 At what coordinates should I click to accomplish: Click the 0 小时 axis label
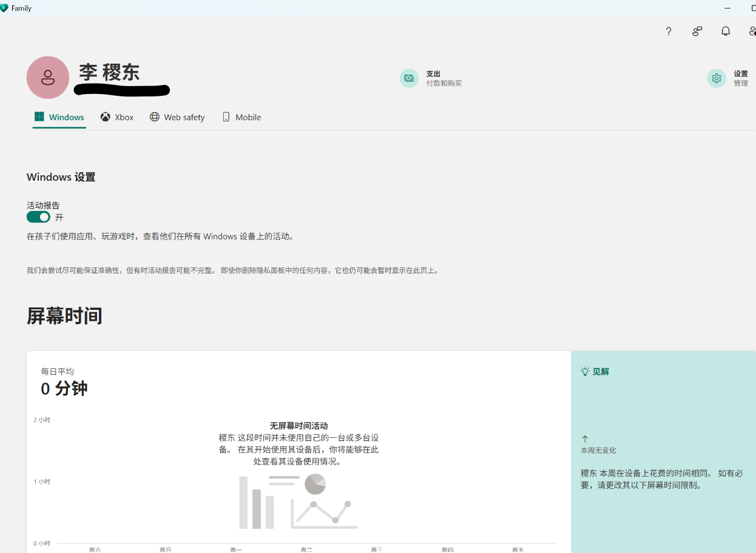coord(42,543)
